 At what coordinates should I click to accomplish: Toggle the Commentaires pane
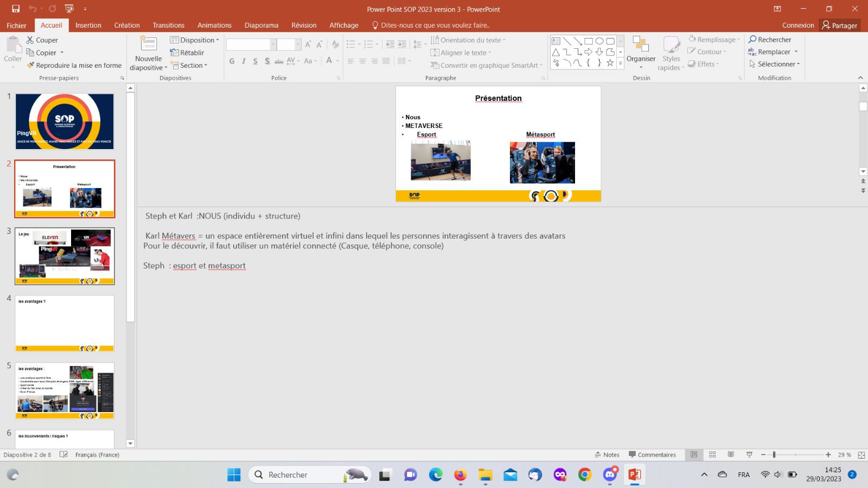tap(652, 455)
